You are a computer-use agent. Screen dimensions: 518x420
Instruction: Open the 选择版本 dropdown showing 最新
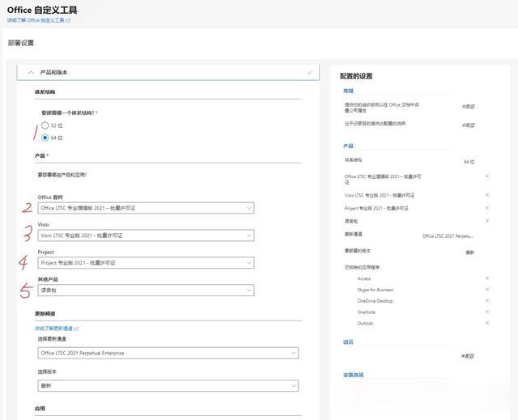(168, 386)
